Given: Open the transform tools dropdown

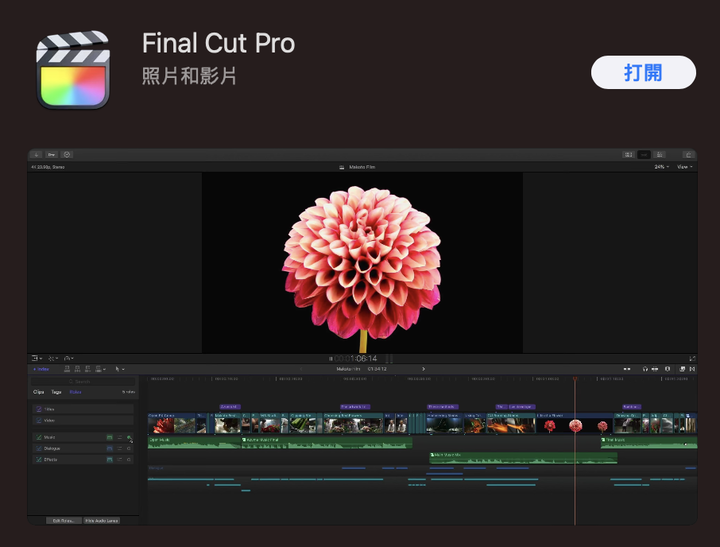Looking at the screenshot, I should (53, 358).
